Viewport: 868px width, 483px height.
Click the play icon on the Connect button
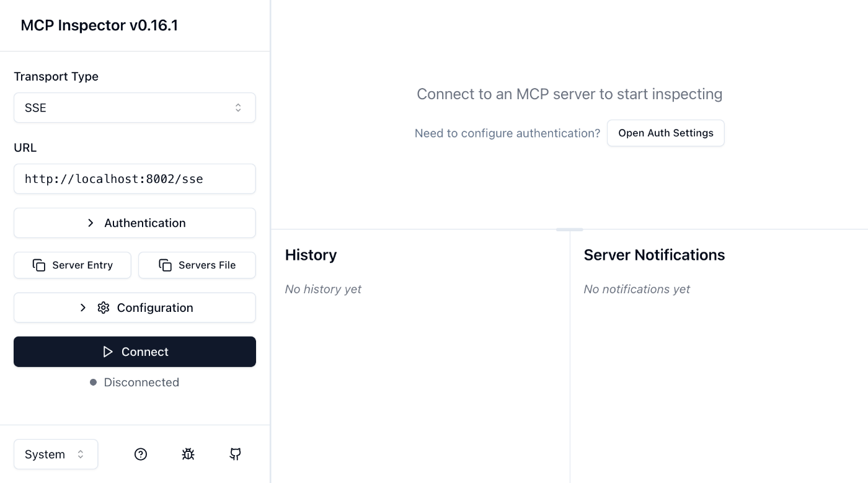[108, 352]
